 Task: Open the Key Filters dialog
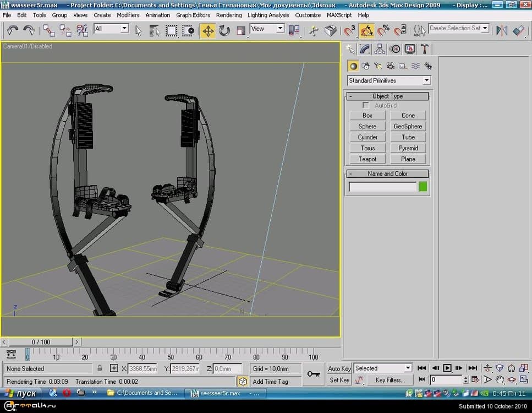pos(390,380)
